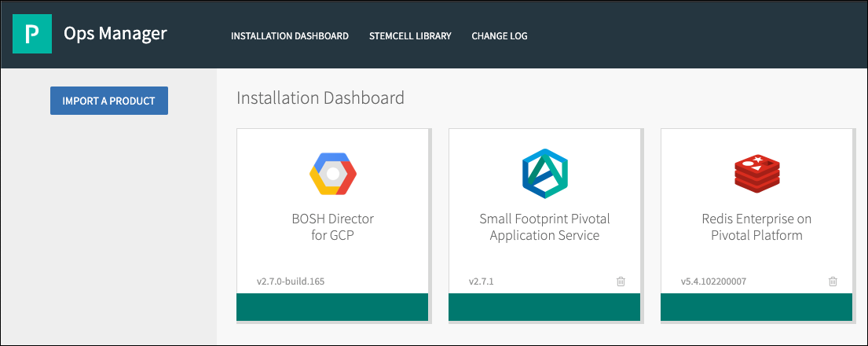
Task: Open Small Footprint Pivotal Application Service name link
Action: pyautogui.click(x=544, y=226)
